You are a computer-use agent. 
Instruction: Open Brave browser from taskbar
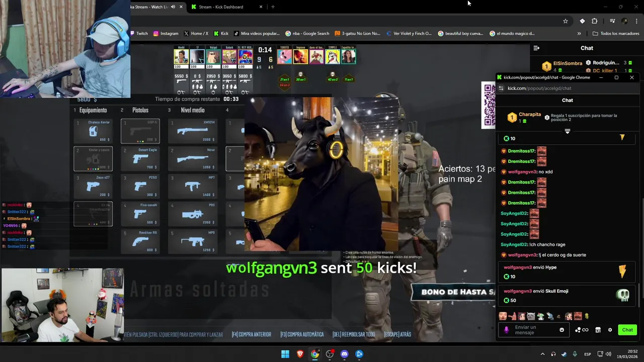click(x=300, y=354)
